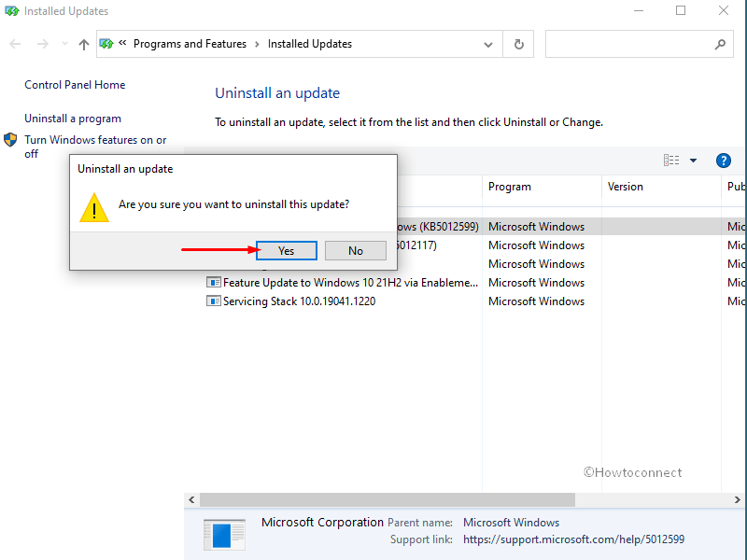Click the breadcrumb chevron after Programs and Features
Screen dimensions: 747x560
pos(258,44)
